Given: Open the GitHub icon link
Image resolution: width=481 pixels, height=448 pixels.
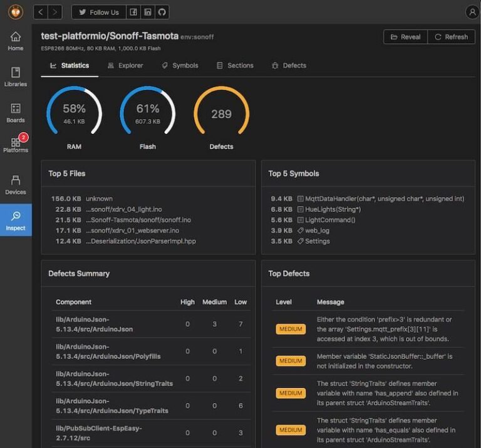Looking at the screenshot, I should pos(162,13).
